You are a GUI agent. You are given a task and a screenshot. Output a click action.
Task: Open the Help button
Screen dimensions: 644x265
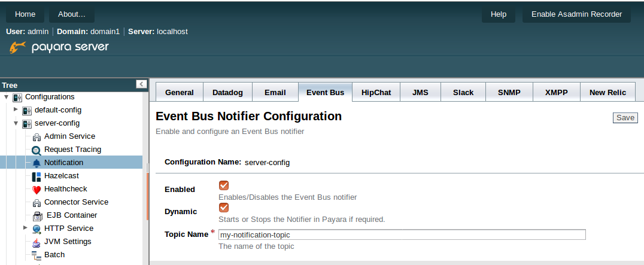point(499,14)
